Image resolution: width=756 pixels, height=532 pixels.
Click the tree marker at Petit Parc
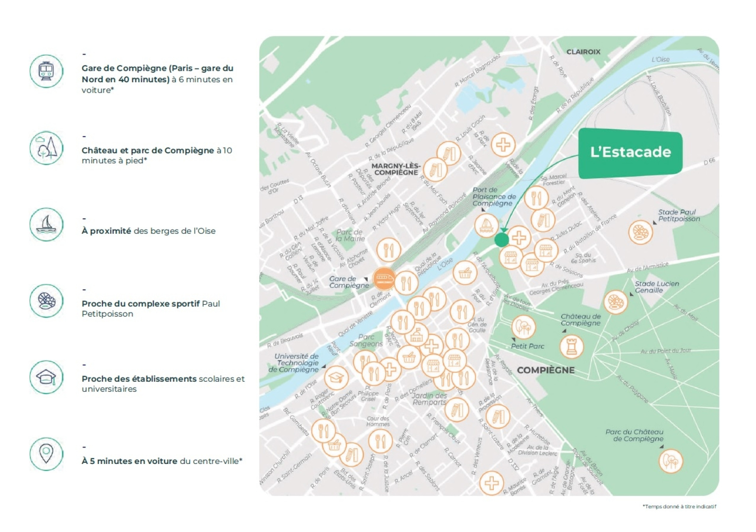pos(524,326)
